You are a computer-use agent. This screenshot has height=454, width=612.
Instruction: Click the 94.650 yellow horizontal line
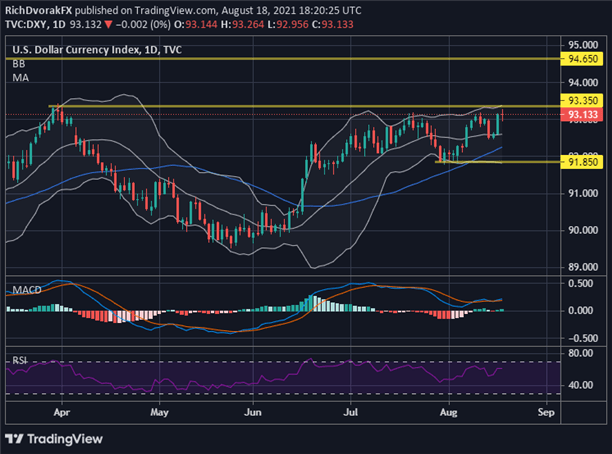coord(283,59)
